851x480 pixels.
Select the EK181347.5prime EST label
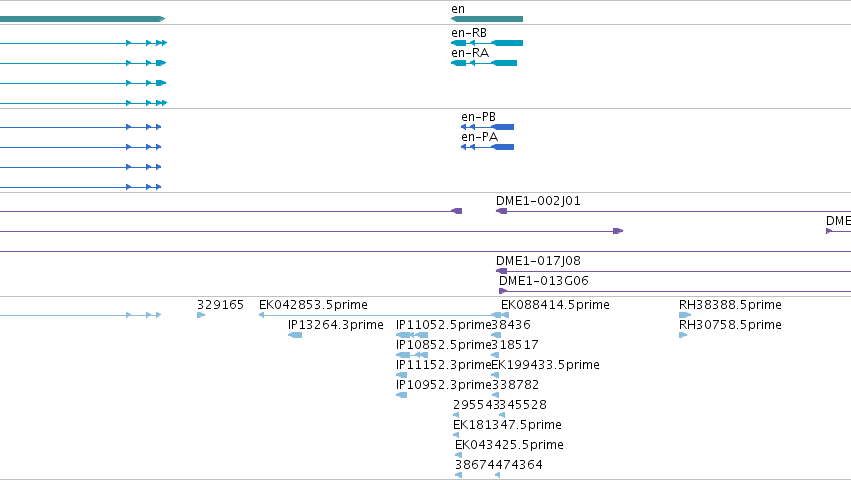507,425
